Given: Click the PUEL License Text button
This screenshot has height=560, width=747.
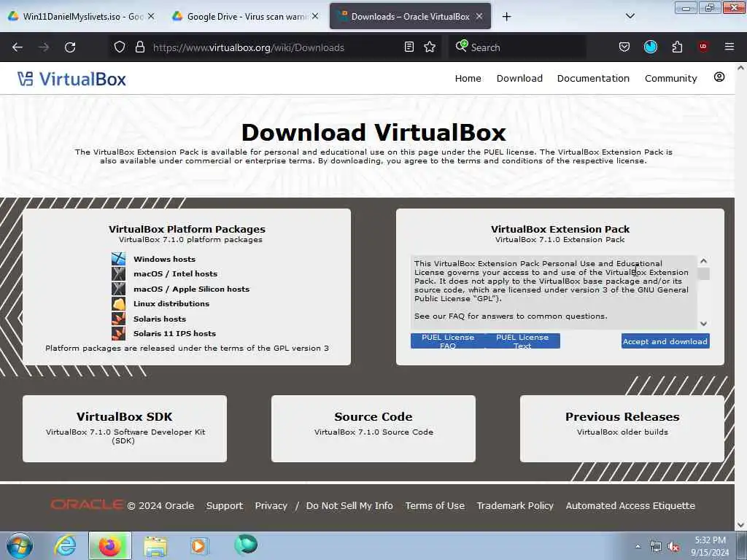Looking at the screenshot, I should click(522, 341).
